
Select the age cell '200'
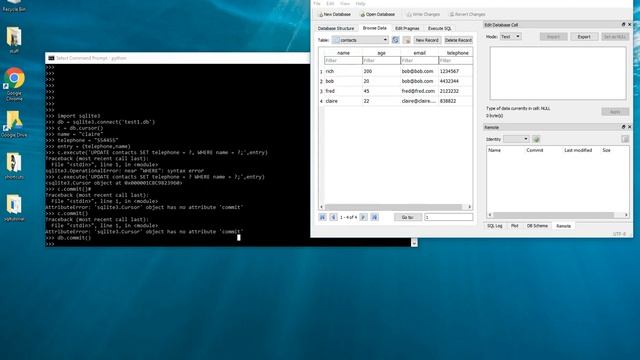pyautogui.click(x=381, y=71)
